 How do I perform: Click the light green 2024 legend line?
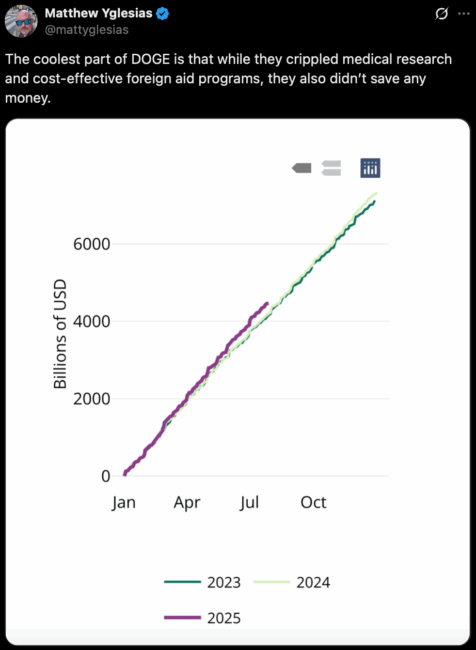pyautogui.click(x=272, y=582)
